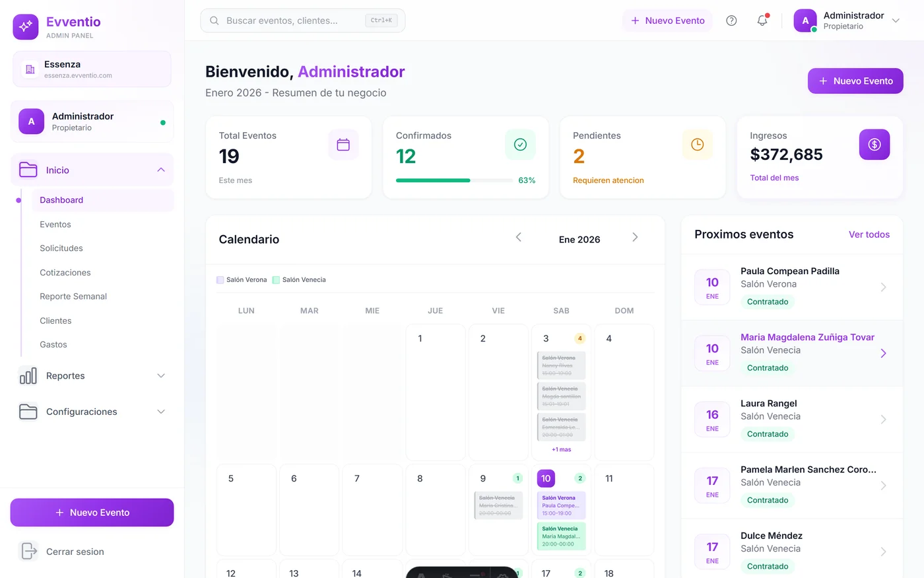Expand the Reportes menu section

tap(161, 376)
